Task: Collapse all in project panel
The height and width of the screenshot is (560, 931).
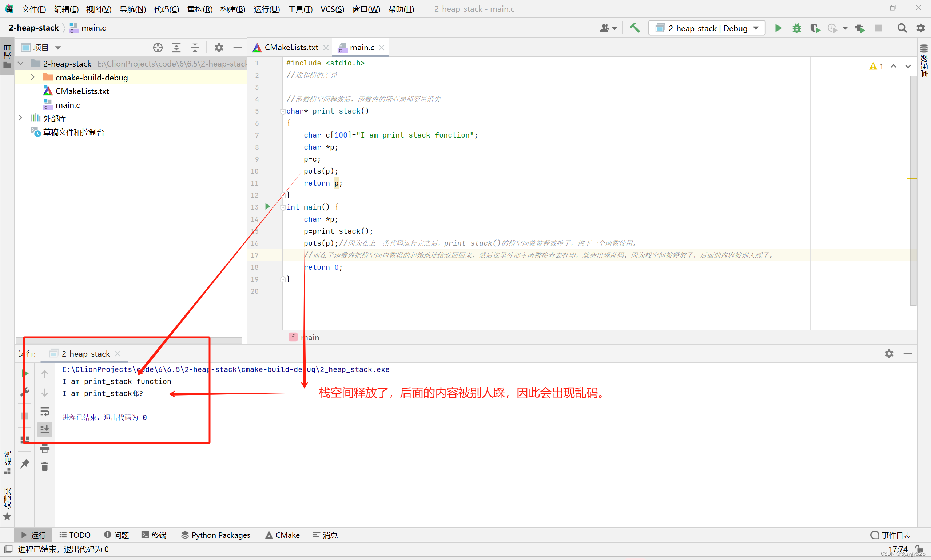Action: click(x=195, y=48)
